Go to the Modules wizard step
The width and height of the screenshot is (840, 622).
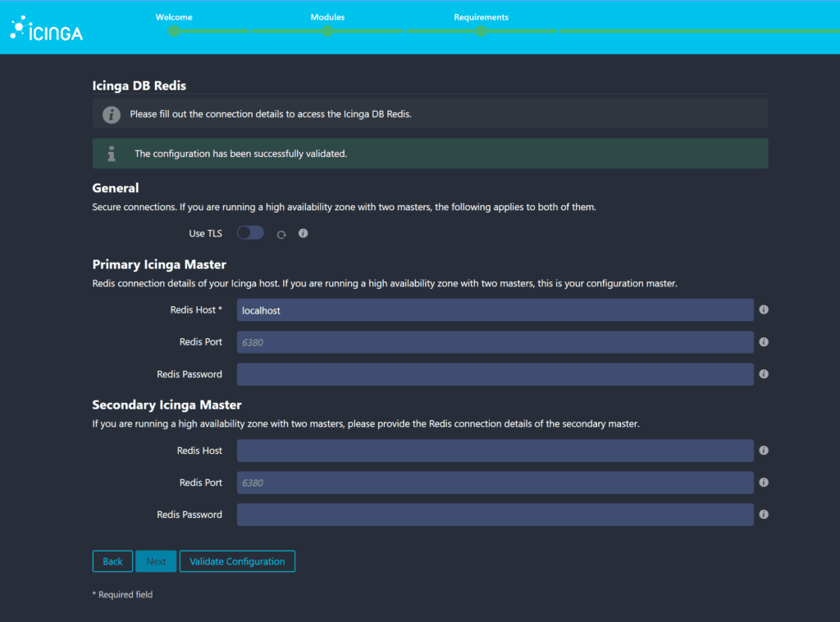(327, 31)
